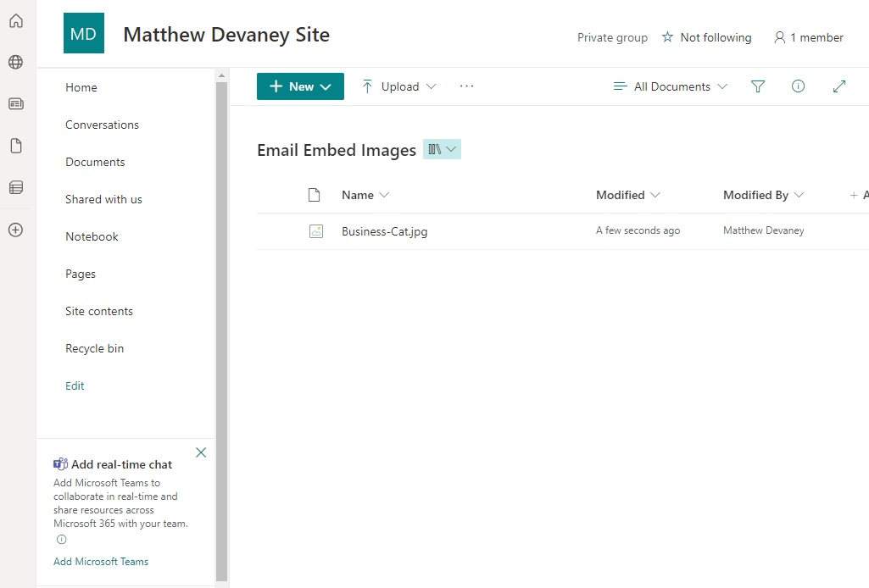Go to Site contents in navigation
Image resolution: width=869 pixels, height=588 pixels.
point(99,311)
